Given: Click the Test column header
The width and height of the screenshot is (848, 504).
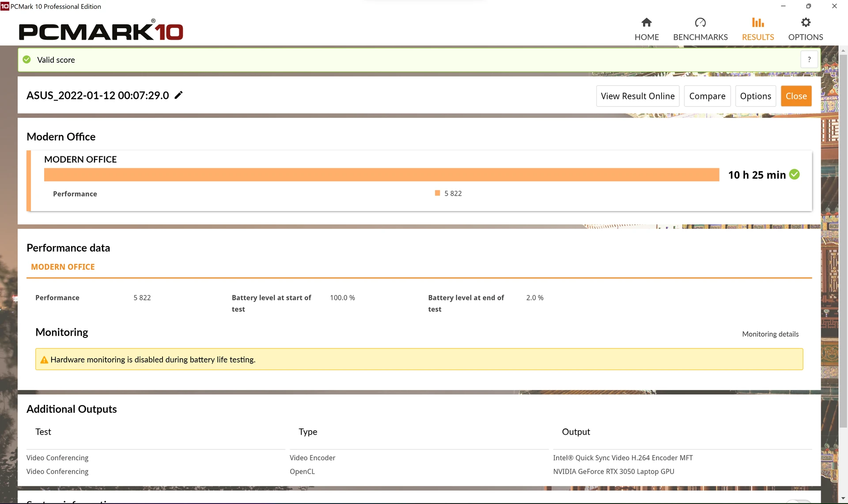Looking at the screenshot, I should (x=43, y=432).
